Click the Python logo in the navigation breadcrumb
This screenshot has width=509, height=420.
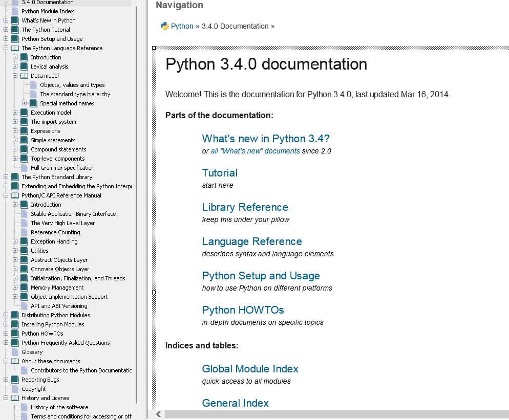pos(164,26)
